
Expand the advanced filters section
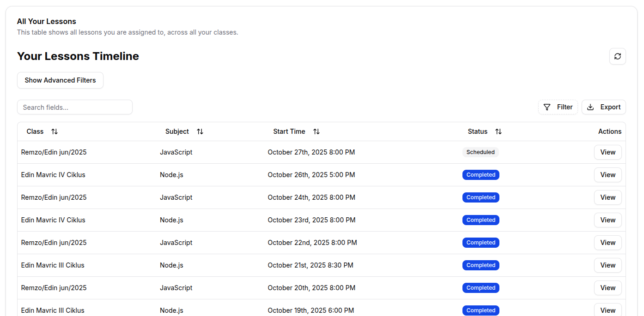tap(60, 80)
